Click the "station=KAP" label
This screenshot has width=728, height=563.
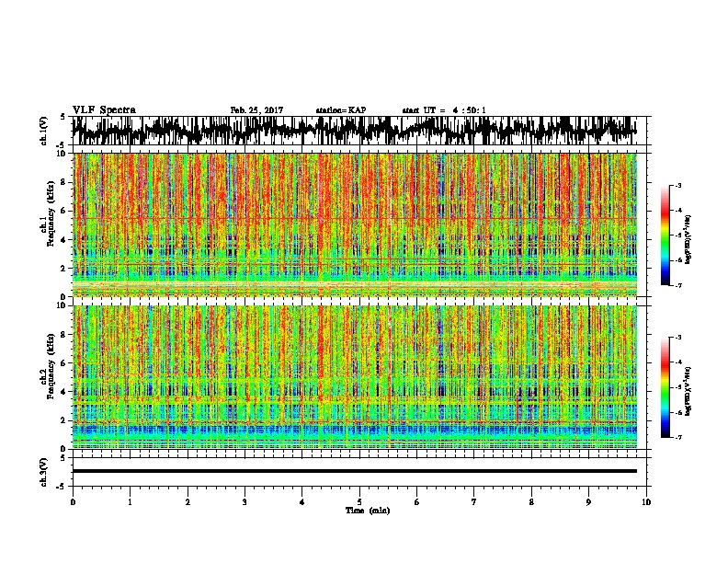[x=341, y=110]
